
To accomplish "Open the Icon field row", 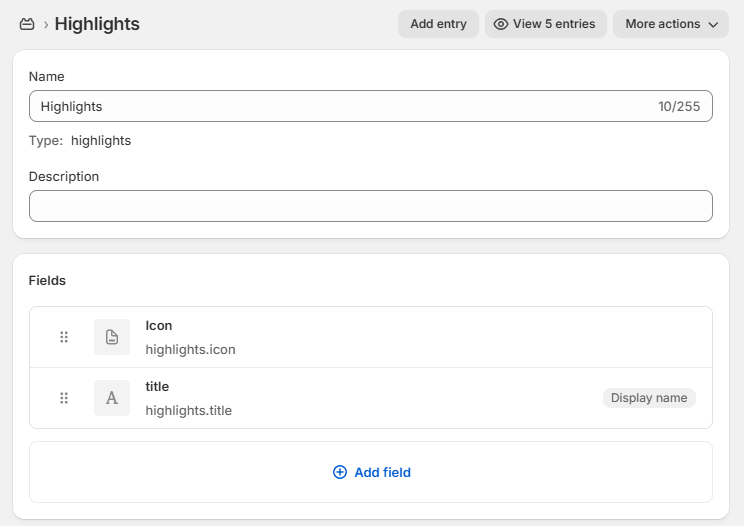I will coord(400,337).
